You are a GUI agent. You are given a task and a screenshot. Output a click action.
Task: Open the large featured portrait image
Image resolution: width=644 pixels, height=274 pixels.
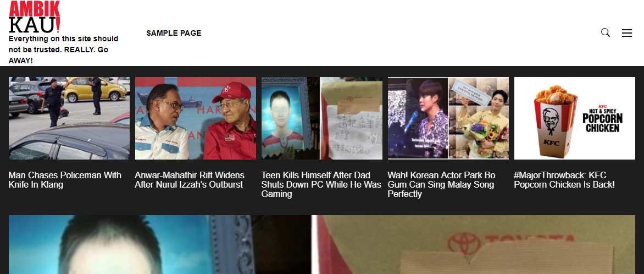[x=160, y=244]
